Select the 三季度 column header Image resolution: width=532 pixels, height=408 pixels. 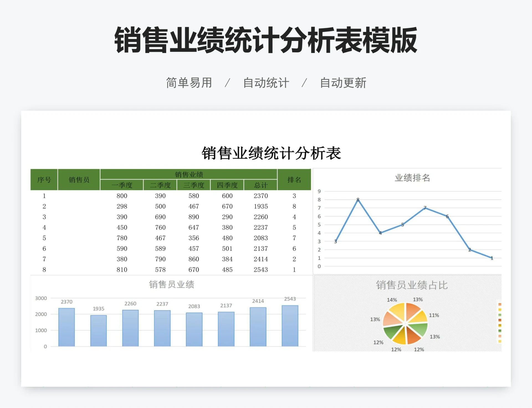(194, 185)
